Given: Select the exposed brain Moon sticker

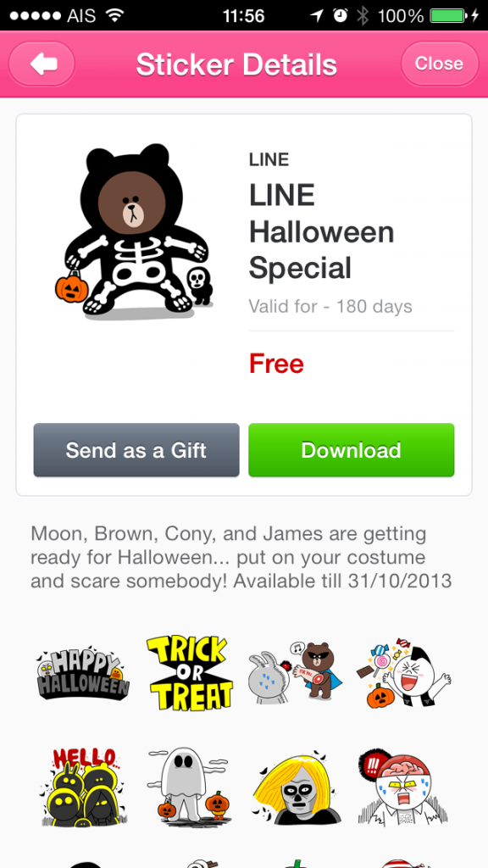Looking at the screenshot, I should pos(402,786).
